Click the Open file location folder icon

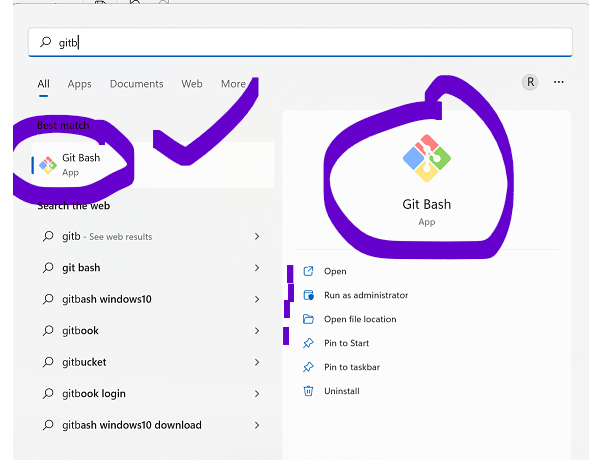click(x=308, y=319)
